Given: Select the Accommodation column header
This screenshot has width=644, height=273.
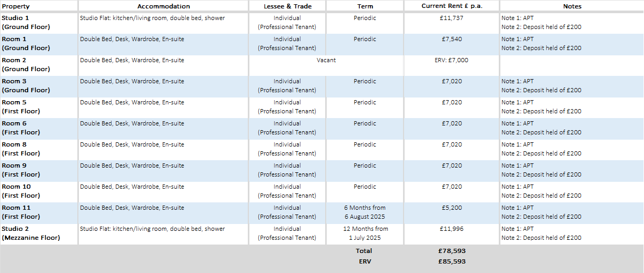Looking at the screenshot, I should pyautogui.click(x=164, y=6).
